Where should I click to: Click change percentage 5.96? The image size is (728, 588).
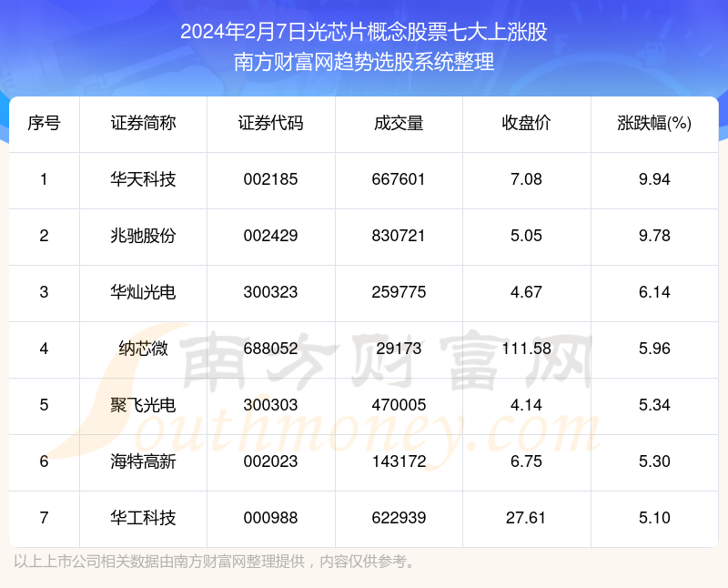(654, 349)
